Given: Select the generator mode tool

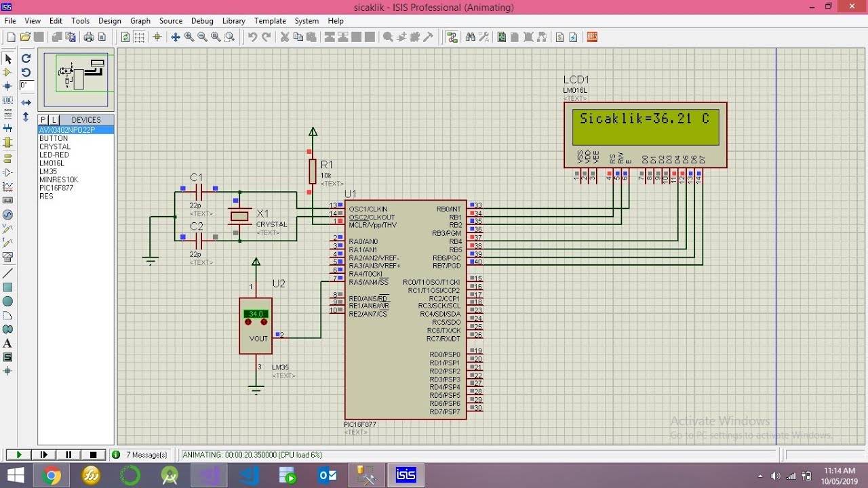Looking at the screenshot, I should [8, 215].
